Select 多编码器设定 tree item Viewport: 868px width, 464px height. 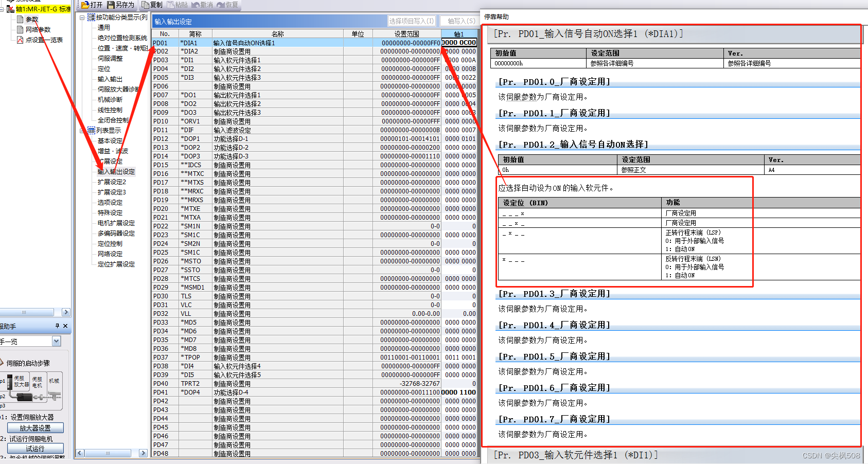coord(116,233)
